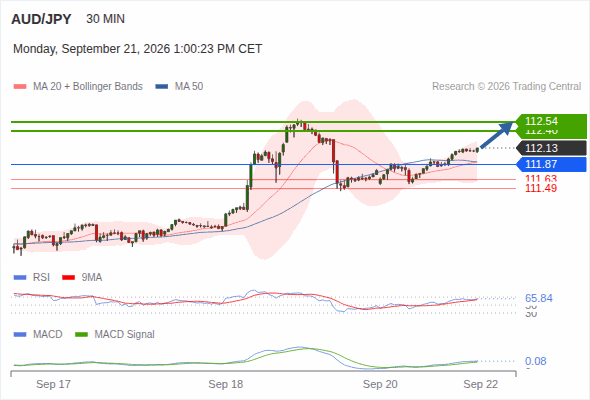Click the RSI value 65.84 label
The height and width of the screenshot is (400, 590).
point(539,298)
